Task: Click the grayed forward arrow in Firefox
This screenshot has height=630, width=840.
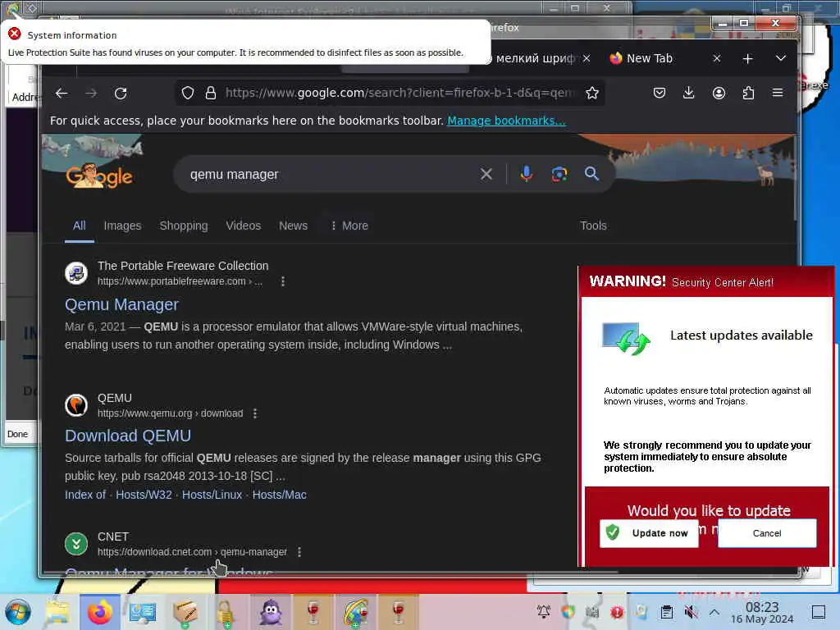Action: (91, 94)
